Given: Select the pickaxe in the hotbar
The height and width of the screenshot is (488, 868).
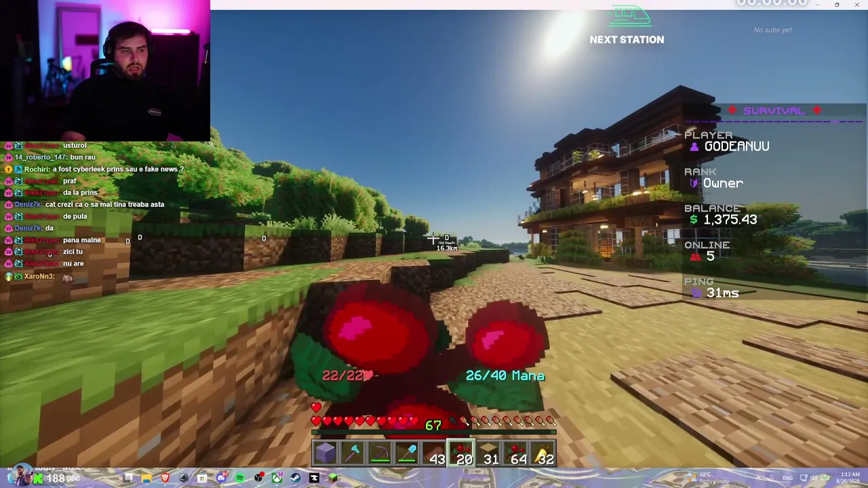Looking at the screenshot, I should pos(380,453).
